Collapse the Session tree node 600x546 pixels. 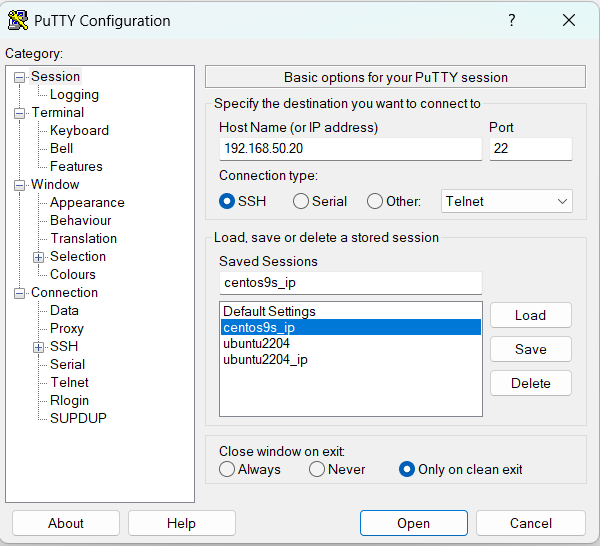(x=19, y=78)
